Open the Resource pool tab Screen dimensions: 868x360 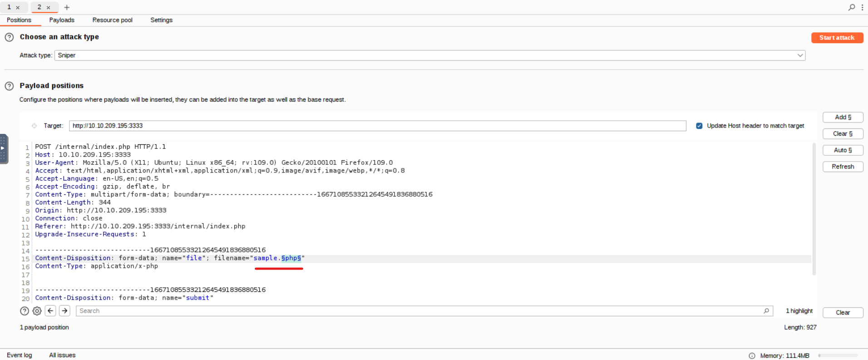112,20
